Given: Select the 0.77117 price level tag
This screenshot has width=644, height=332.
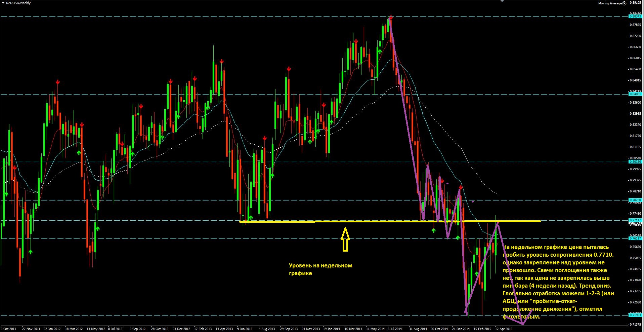Looking at the screenshot, I should click(635, 220).
